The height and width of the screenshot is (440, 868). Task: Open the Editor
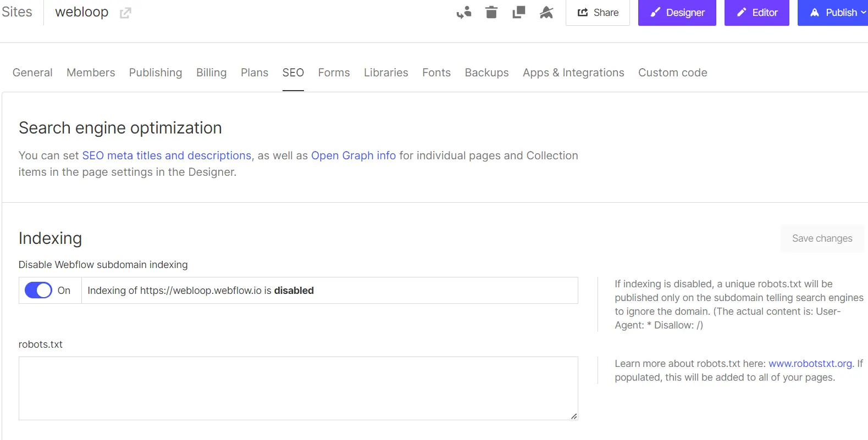click(757, 13)
